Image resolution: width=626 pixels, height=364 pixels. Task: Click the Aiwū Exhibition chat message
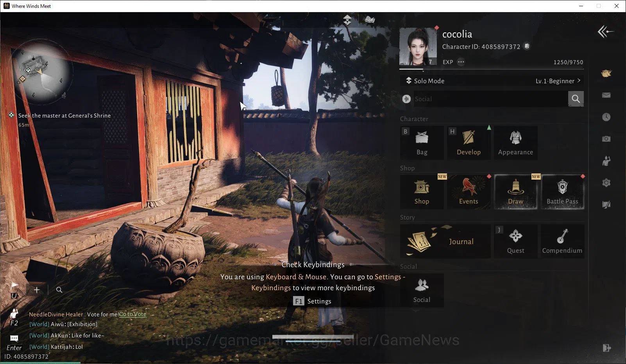coord(63,324)
